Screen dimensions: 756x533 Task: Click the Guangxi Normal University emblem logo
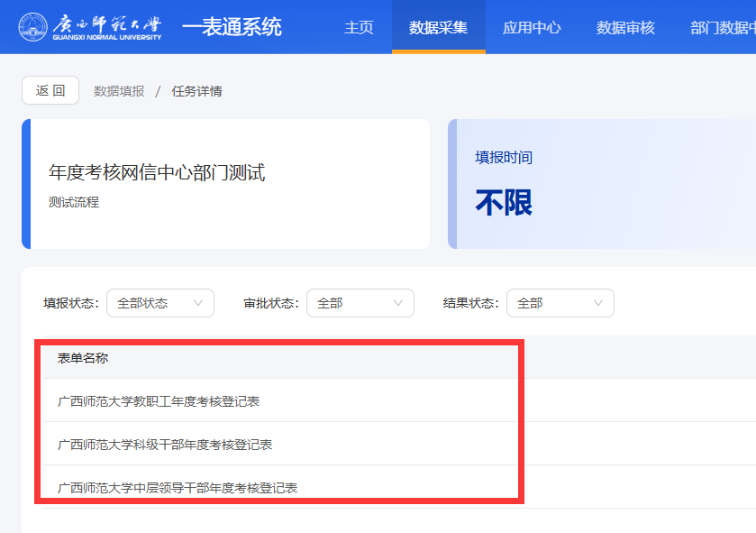[32, 27]
